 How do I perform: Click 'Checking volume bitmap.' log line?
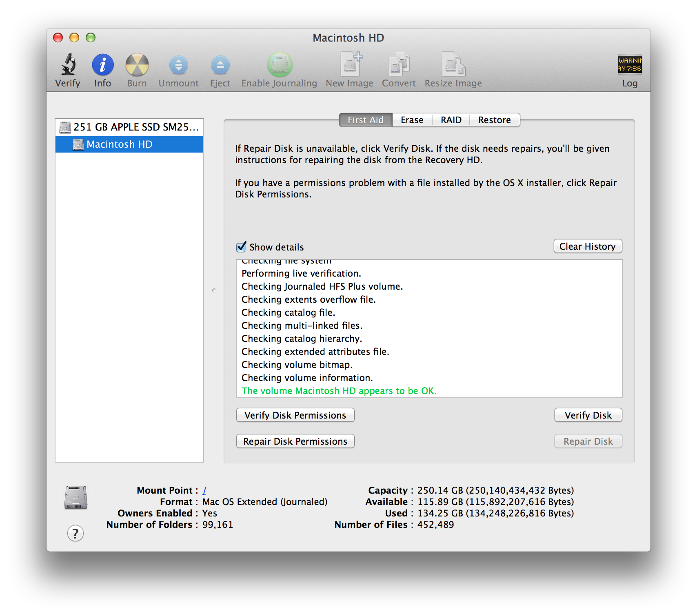click(297, 365)
